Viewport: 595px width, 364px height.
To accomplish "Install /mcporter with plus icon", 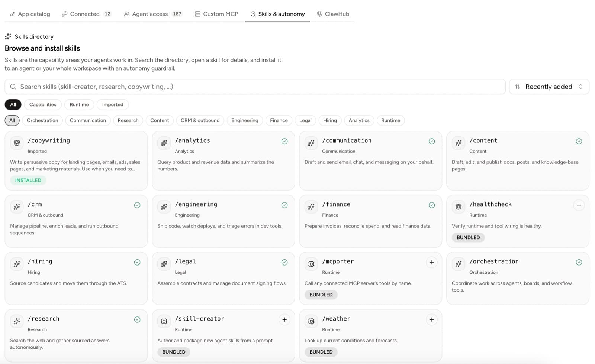I will [431, 262].
